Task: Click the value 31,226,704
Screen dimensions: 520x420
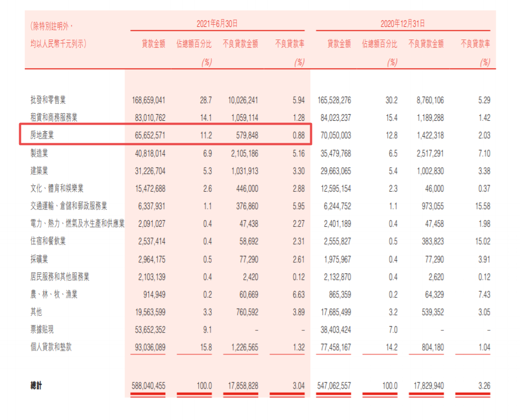Action: (150, 171)
